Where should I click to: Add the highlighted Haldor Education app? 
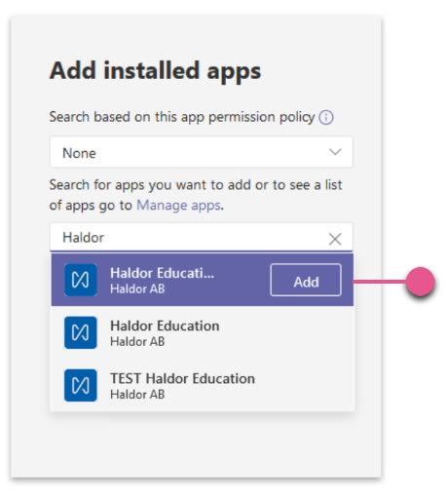tap(306, 280)
